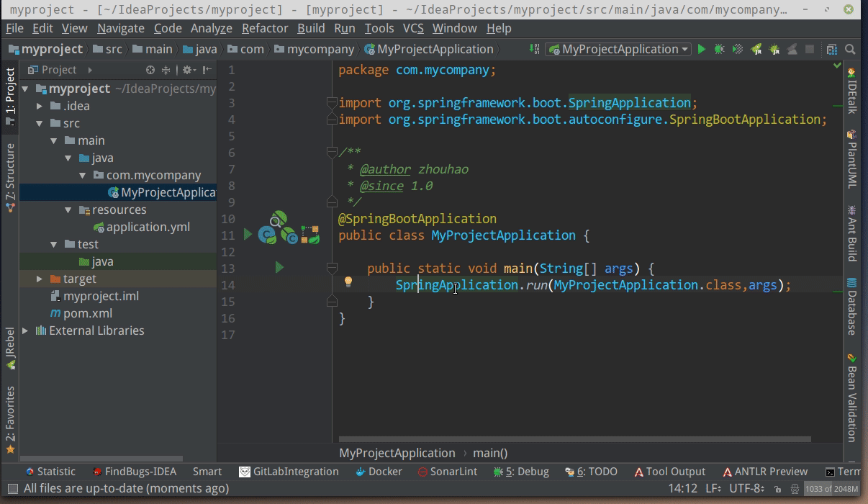Collapse the myproject root node
Image resolution: width=868 pixels, height=504 pixels.
tap(26, 89)
